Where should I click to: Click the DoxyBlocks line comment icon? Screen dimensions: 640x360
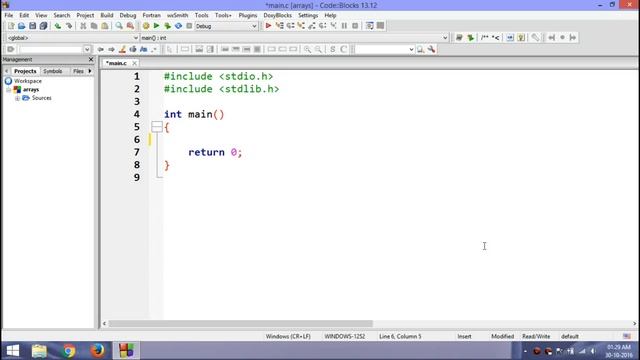(496, 38)
